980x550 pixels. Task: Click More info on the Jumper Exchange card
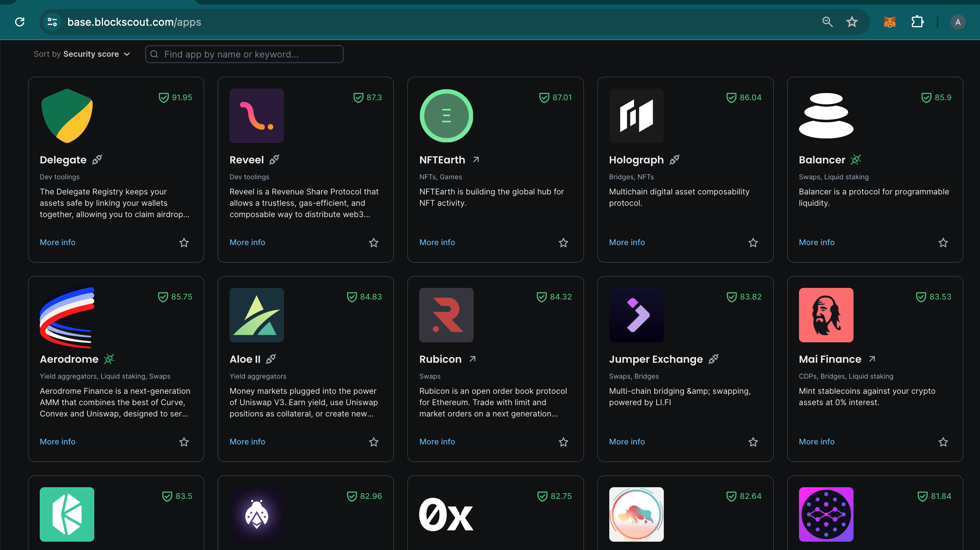click(627, 442)
